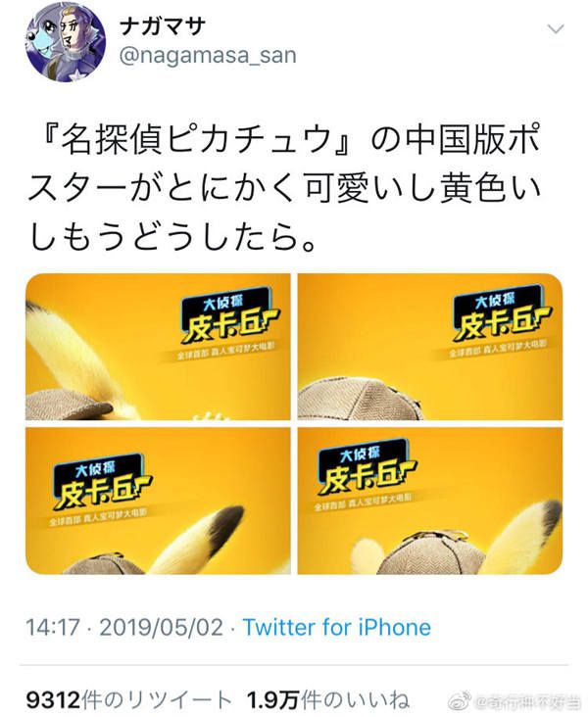588x717 pixels.
Task: Open poster thumbnail with black-tipped ear and hat
Action: (x=158, y=501)
